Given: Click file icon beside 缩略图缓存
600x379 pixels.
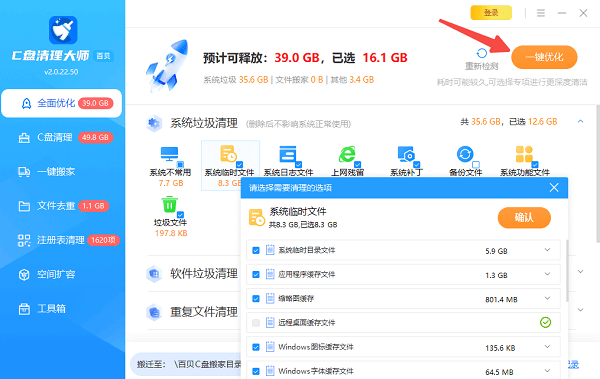Looking at the screenshot, I should [x=270, y=299].
